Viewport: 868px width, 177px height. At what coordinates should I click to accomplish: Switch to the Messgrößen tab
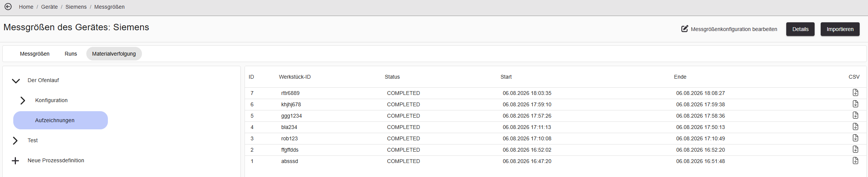(x=35, y=54)
